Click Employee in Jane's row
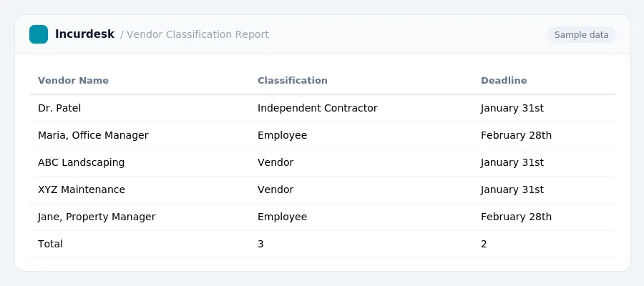The width and height of the screenshot is (644, 286). [x=282, y=217]
